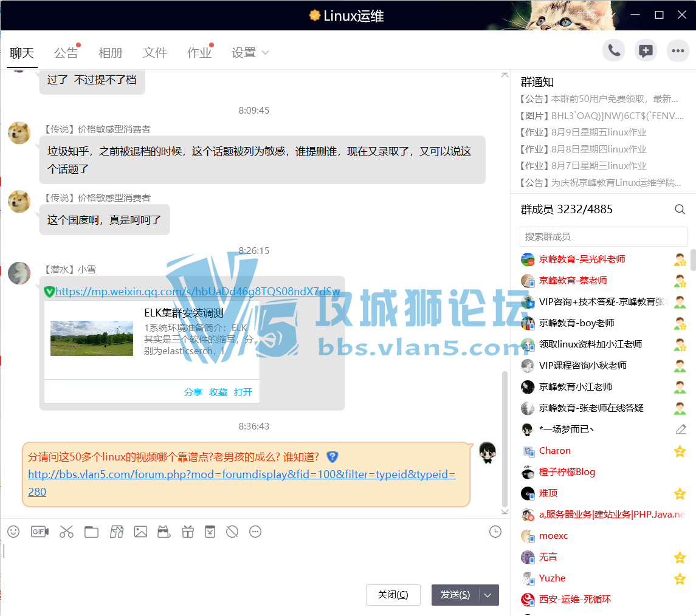This screenshot has height=616, width=696.
Task: Click the search group members magnifier
Action: (680, 209)
